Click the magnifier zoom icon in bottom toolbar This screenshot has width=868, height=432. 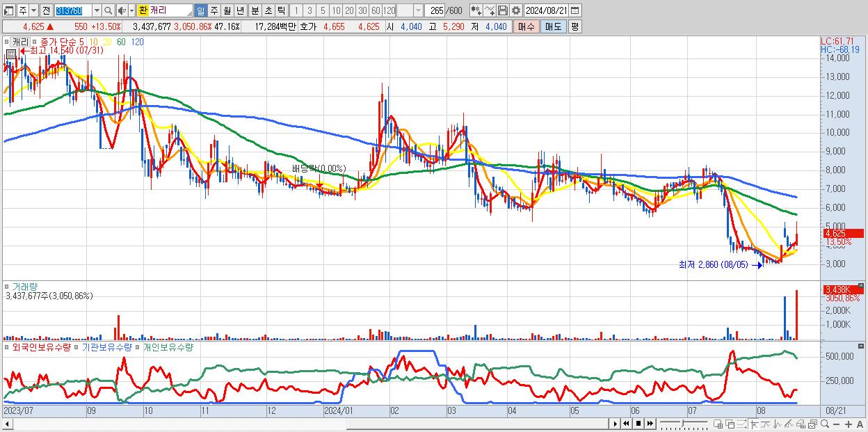pos(824,424)
